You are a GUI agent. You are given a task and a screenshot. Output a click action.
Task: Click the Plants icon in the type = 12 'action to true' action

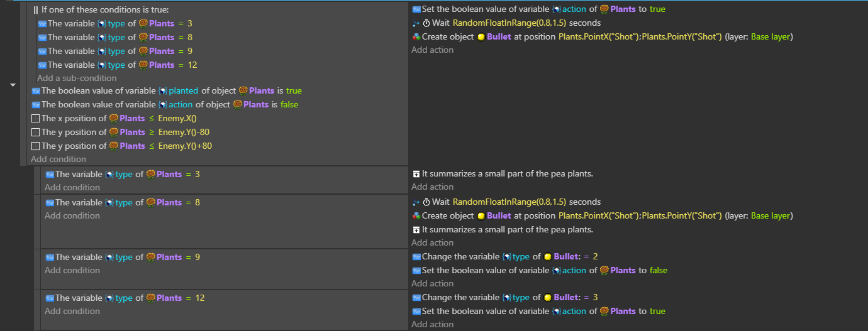[x=604, y=312]
